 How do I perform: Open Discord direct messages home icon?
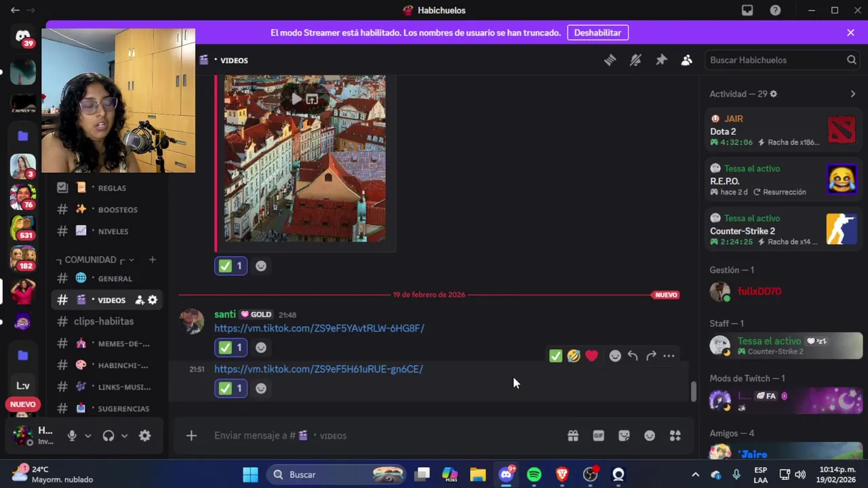coord(23,36)
